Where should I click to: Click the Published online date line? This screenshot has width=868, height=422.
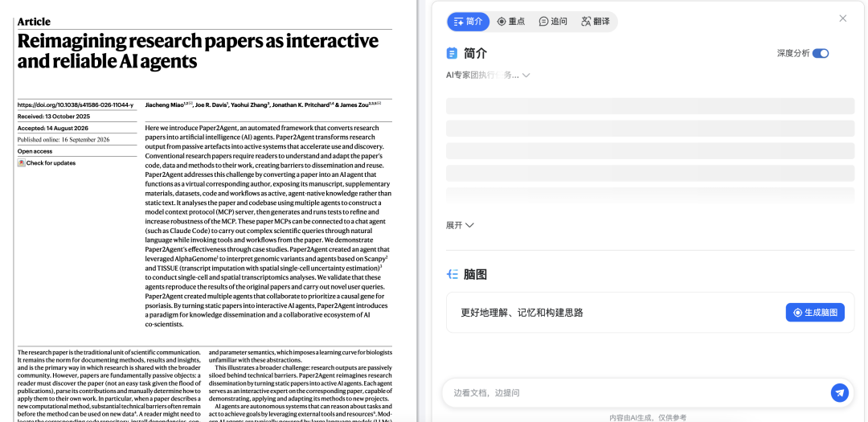click(x=63, y=140)
